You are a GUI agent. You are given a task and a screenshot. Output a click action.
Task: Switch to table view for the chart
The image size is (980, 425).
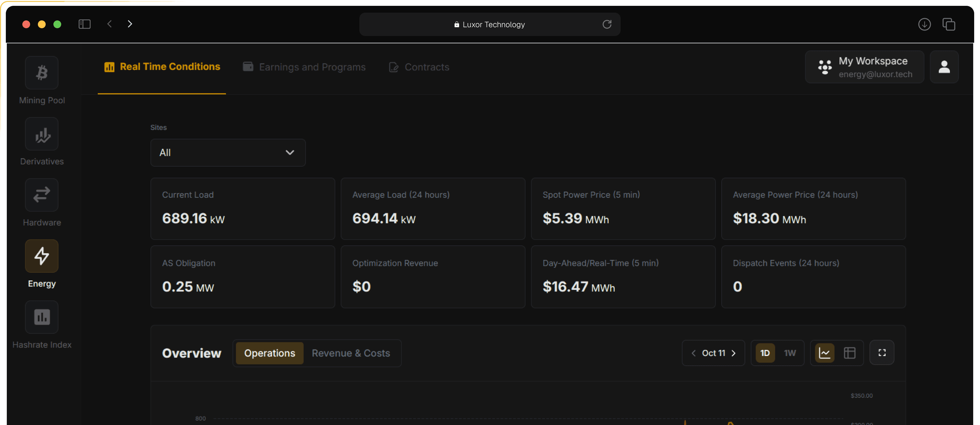(850, 352)
